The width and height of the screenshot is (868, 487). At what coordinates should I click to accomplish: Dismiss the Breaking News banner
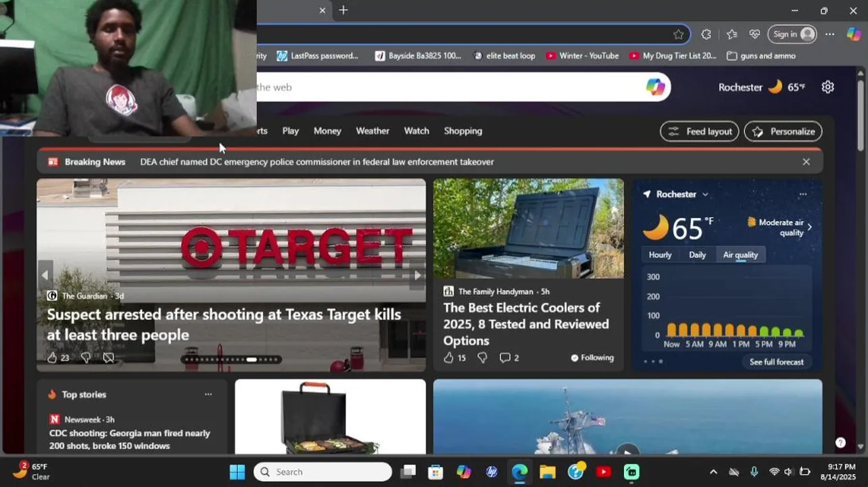(x=806, y=162)
